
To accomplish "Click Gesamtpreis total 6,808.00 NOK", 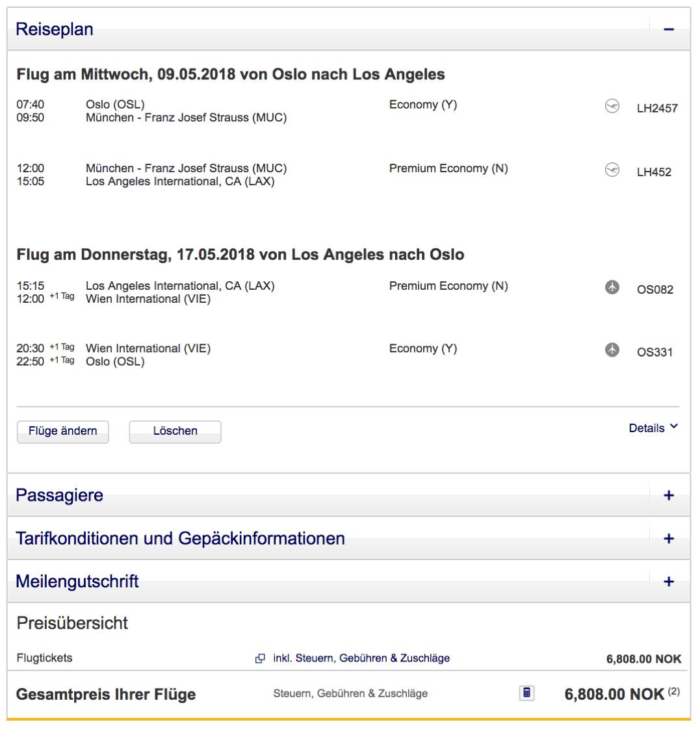I will pyautogui.click(x=614, y=694).
